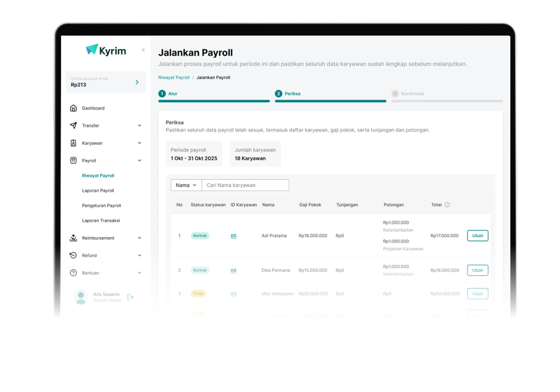560x392 pixels.
Task: Click the Payroll calculator icon
Action: [73, 161]
